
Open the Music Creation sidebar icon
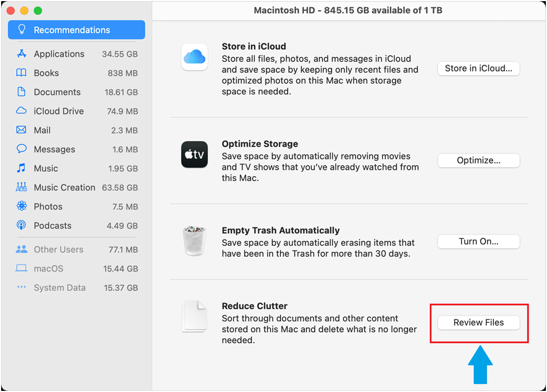[x=21, y=187]
